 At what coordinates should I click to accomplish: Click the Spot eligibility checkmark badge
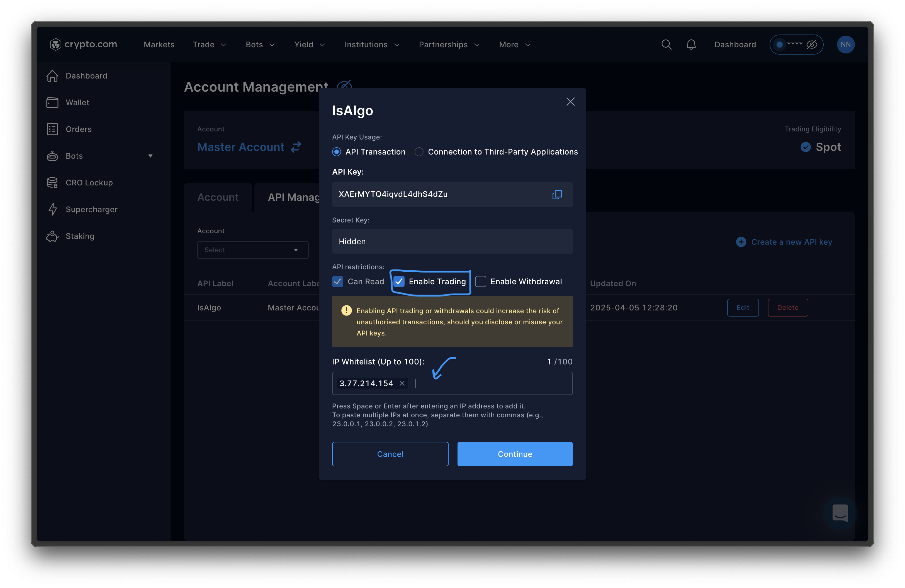tap(805, 147)
